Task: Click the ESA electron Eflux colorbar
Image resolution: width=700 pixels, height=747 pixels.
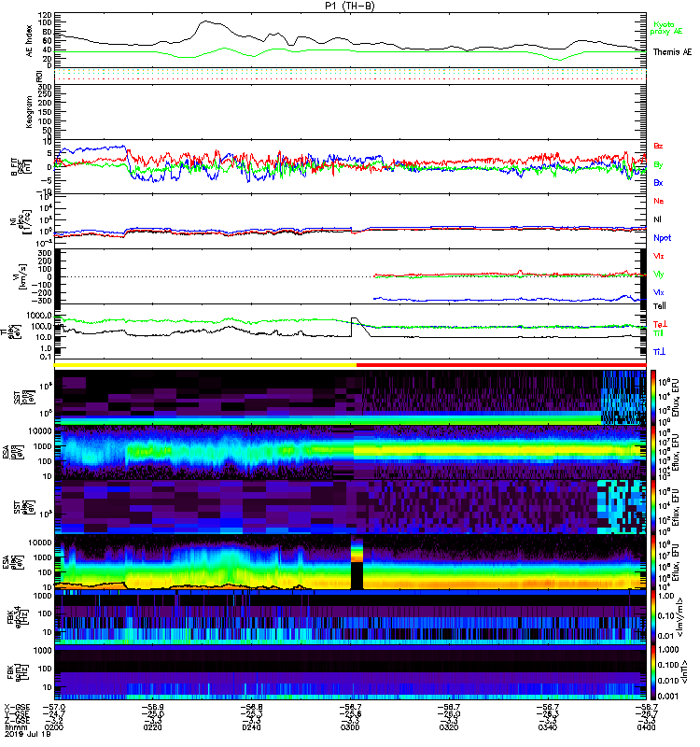Action: [x=653, y=562]
